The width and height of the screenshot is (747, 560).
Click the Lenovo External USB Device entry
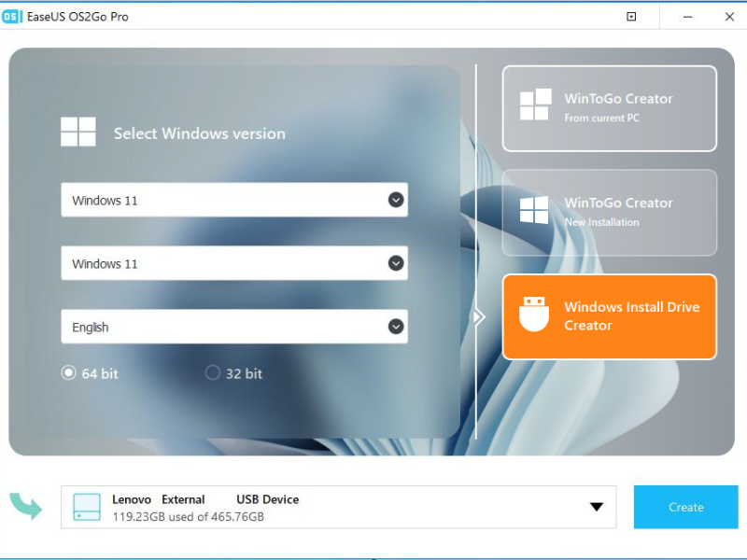338,507
